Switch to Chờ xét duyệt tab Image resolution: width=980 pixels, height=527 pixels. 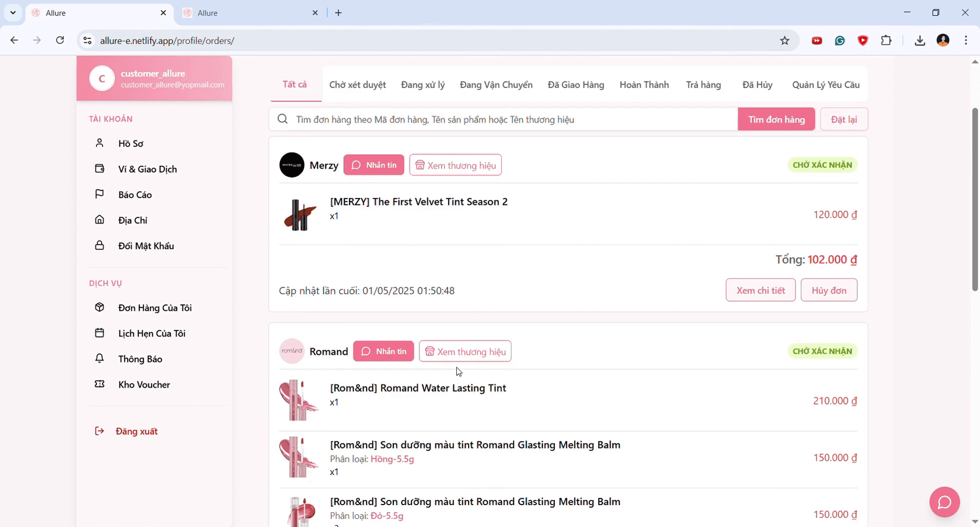pyautogui.click(x=357, y=85)
